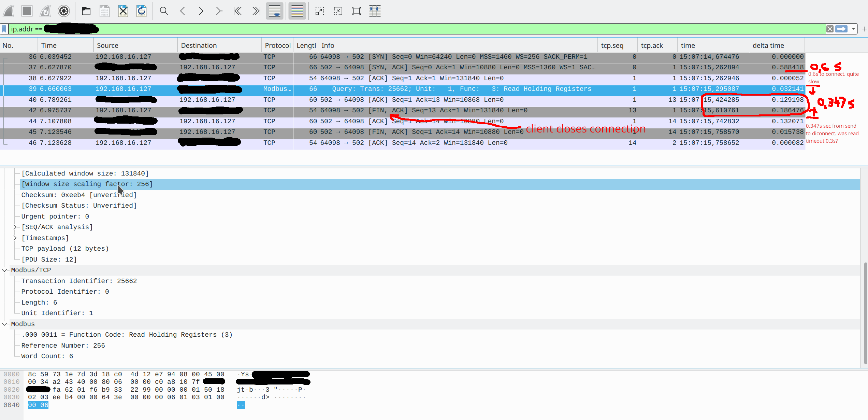
Task: Apply display filter with arrow button
Action: [841, 29]
